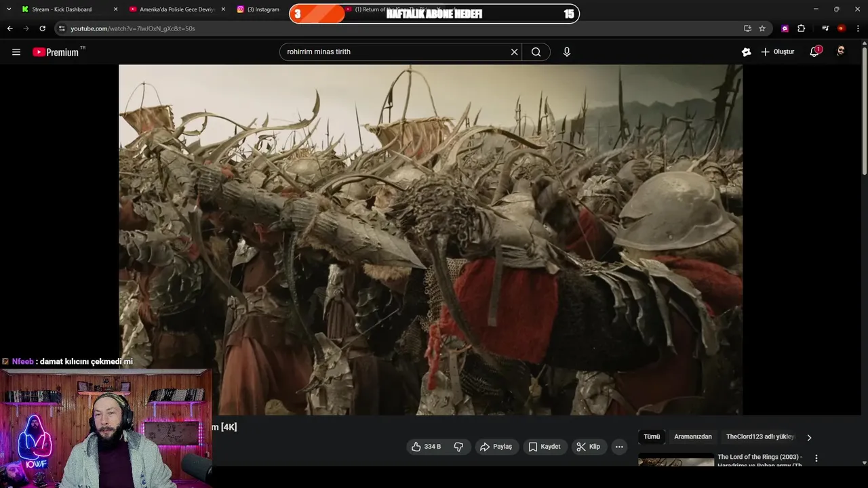This screenshot has width=868, height=488.
Task: Open the YouTube account avatar menu
Action: point(841,52)
